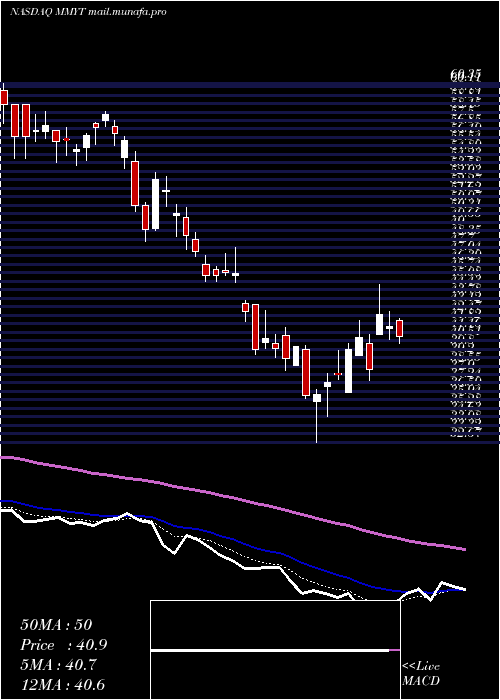Select the "50MA : 50" reading

(x=56, y=625)
